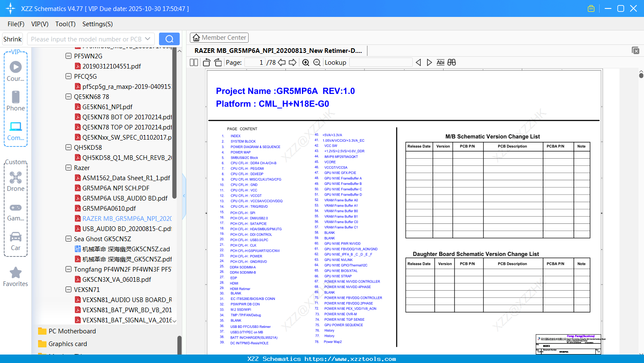Go to next page arrow
The height and width of the screenshot is (363, 644).
(293, 62)
